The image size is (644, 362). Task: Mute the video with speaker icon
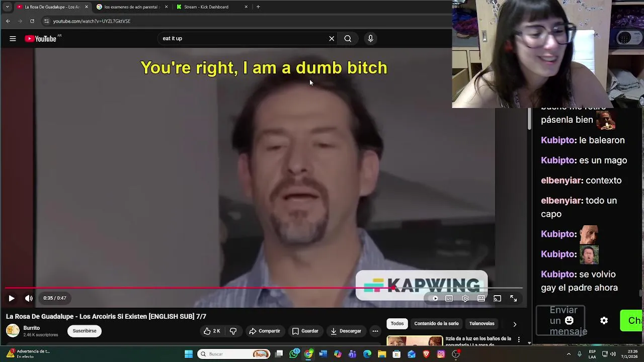click(x=29, y=298)
